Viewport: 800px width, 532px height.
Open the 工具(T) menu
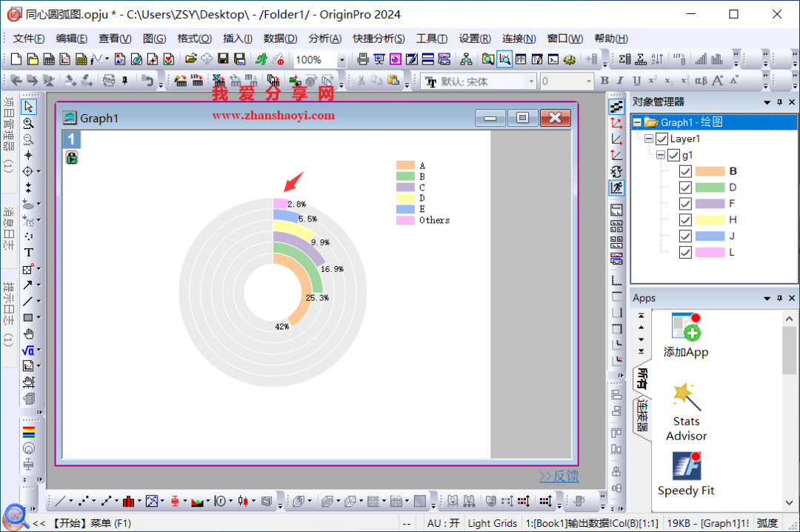(x=432, y=39)
